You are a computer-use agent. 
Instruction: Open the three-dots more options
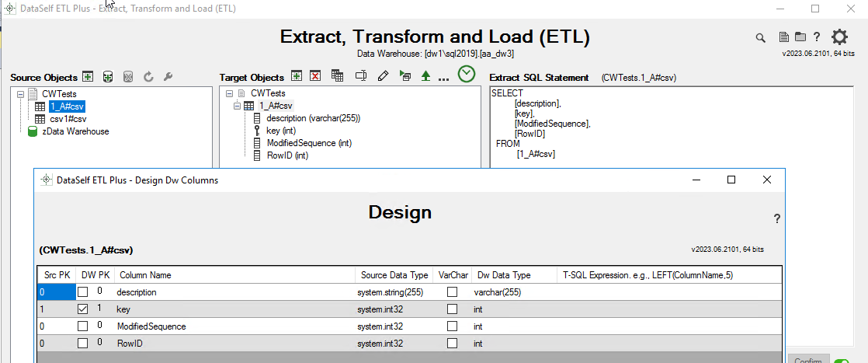(x=443, y=79)
